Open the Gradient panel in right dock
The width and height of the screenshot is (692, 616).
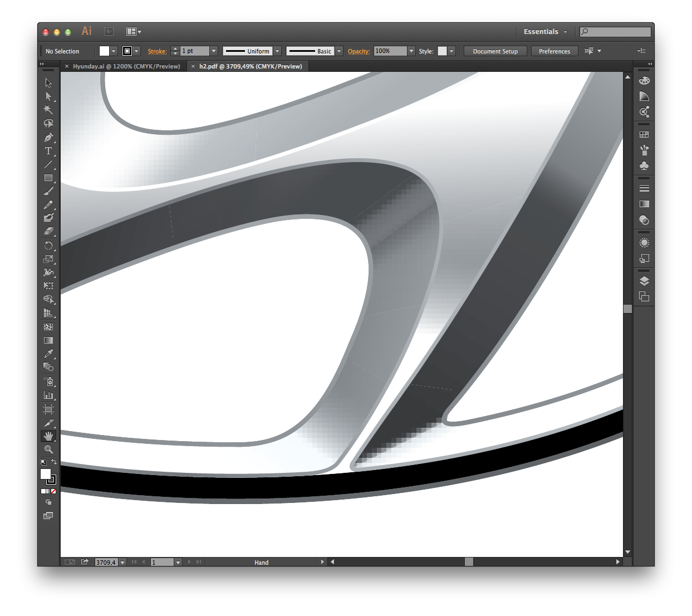(x=644, y=204)
